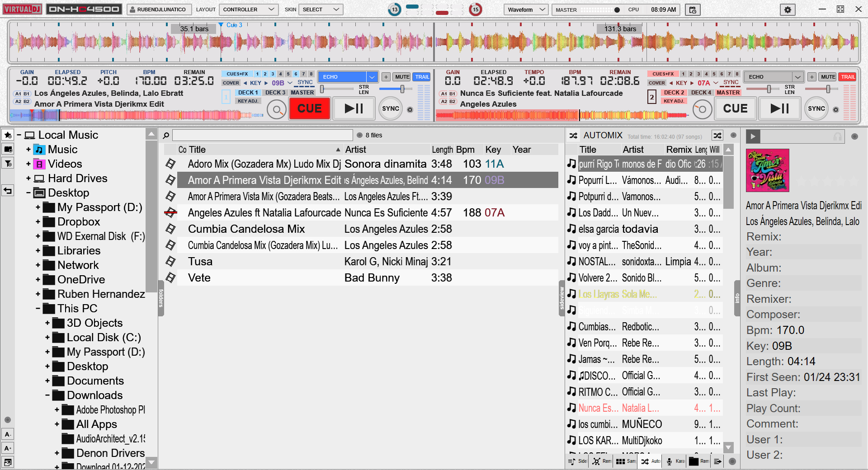Click the automix shuffle icon

(x=717, y=135)
